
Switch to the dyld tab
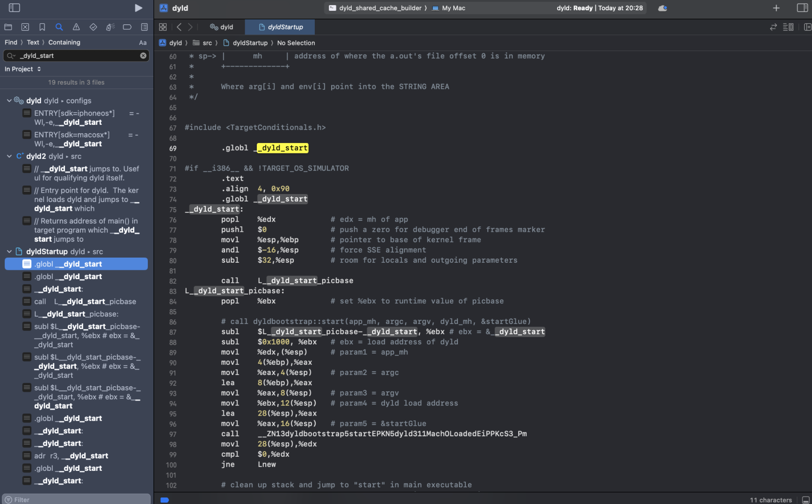tap(222, 27)
